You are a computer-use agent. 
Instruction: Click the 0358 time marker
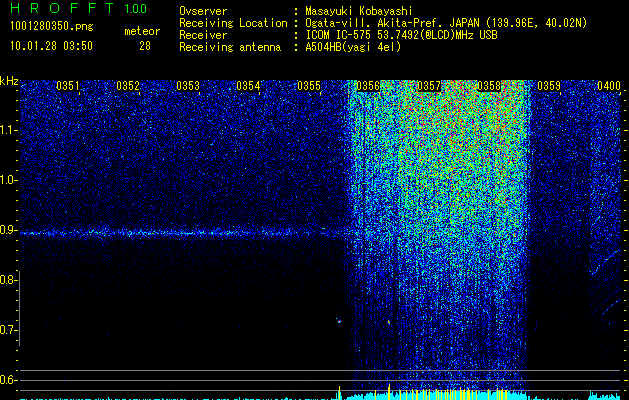(x=489, y=86)
